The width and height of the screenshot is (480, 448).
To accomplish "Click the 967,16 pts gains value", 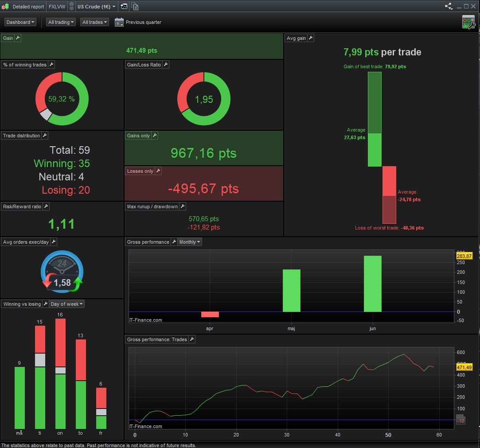I will [x=203, y=153].
